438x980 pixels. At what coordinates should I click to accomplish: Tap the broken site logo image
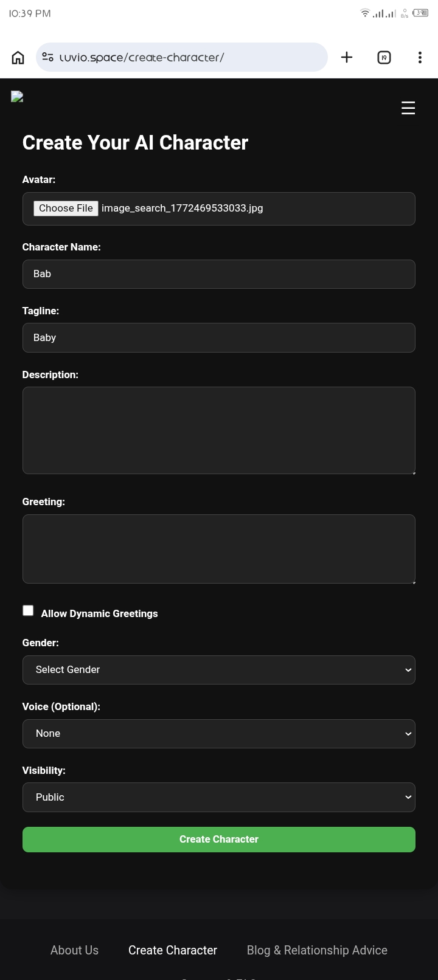17,97
